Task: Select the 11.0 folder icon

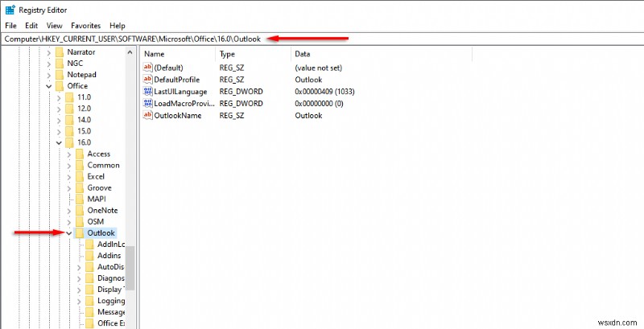Action: pos(70,97)
